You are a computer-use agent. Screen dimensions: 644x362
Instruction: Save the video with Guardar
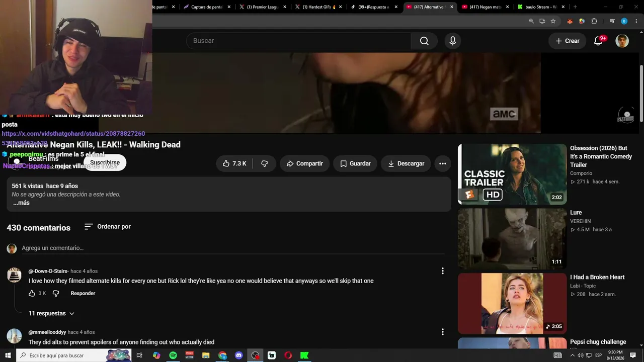tap(355, 163)
